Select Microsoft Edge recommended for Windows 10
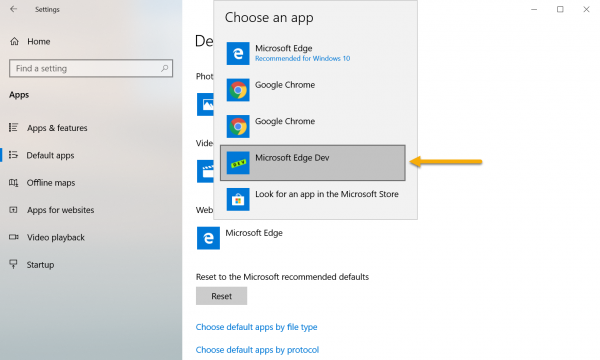600x360 pixels. point(313,53)
